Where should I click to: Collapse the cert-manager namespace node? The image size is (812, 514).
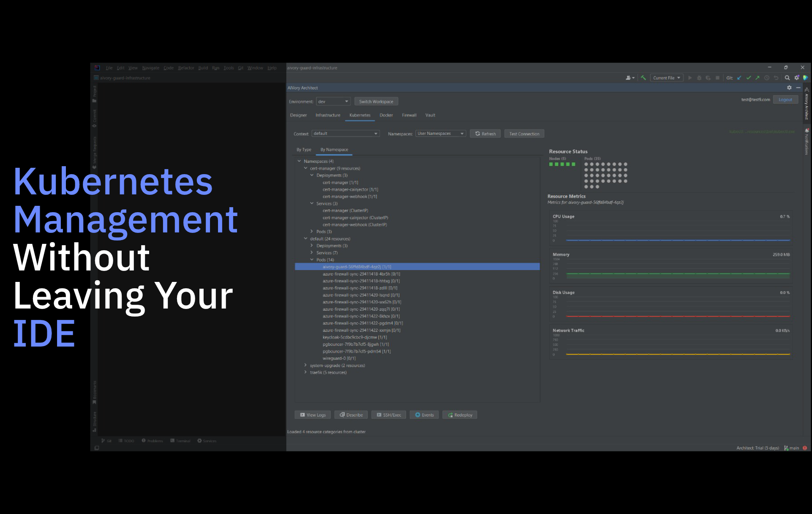[306, 168]
